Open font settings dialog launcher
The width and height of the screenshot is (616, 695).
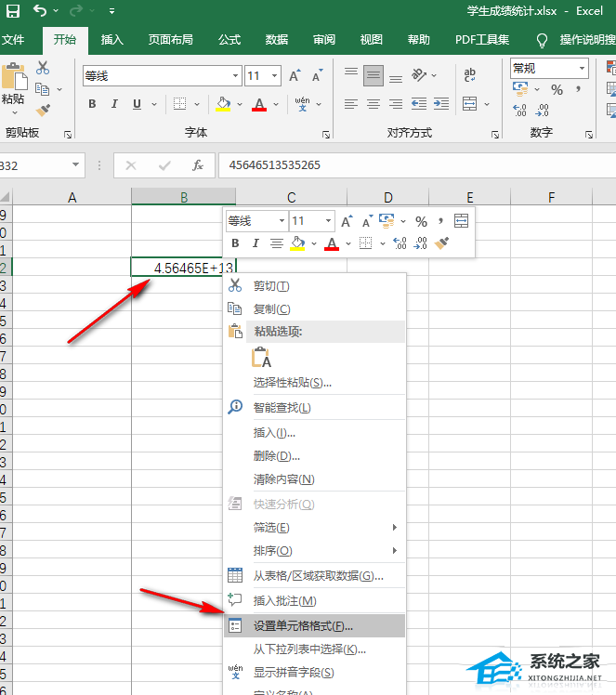pyautogui.click(x=326, y=135)
